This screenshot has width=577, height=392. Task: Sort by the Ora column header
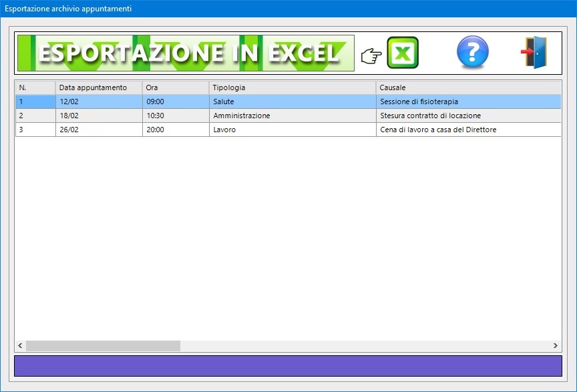(x=176, y=87)
